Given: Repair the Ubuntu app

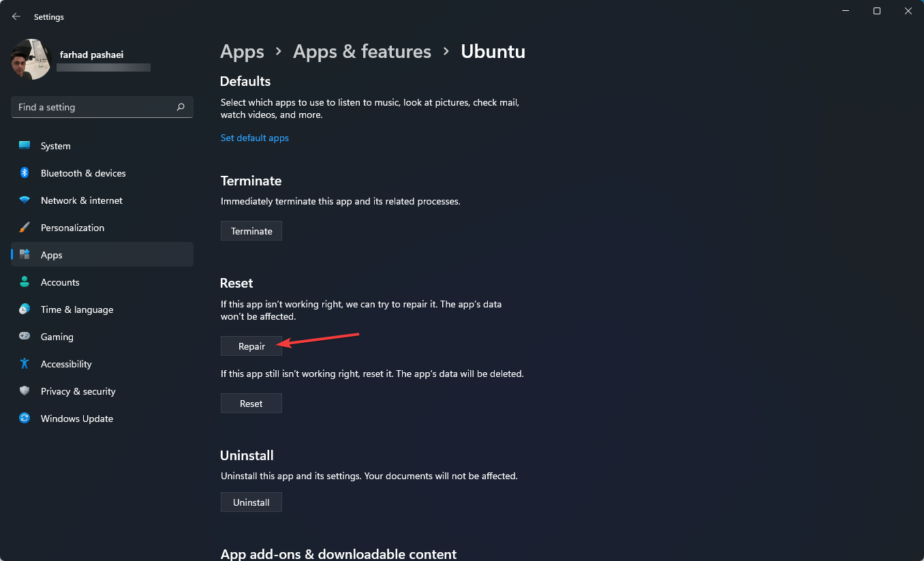Looking at the screenshot, I should tap(251, 346).
